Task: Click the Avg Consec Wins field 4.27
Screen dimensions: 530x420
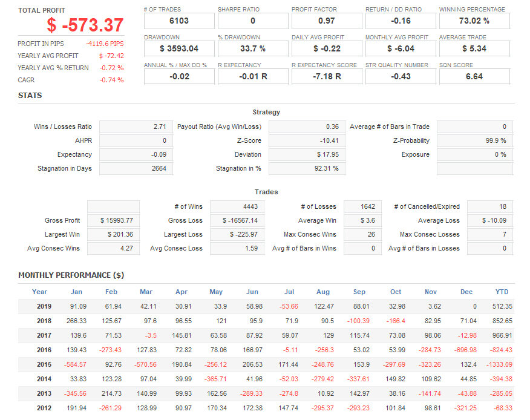Action: (x=114, y=248)
